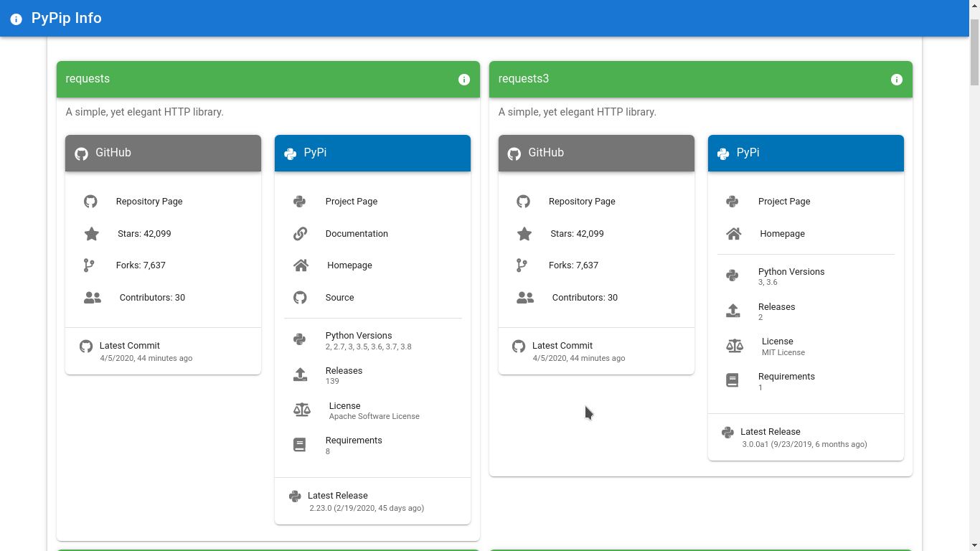The width and height of the screenshot is (980, 551).
Task: Click Forks: 7,637 in requests3 card
Action: [x=573, y=265]
